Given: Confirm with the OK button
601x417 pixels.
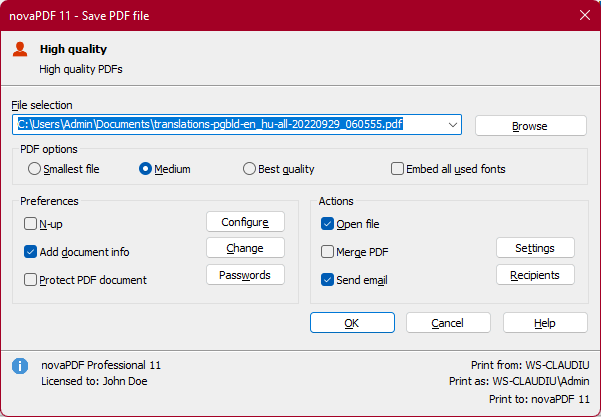Looking at the screenshot, I should point(352,323).
